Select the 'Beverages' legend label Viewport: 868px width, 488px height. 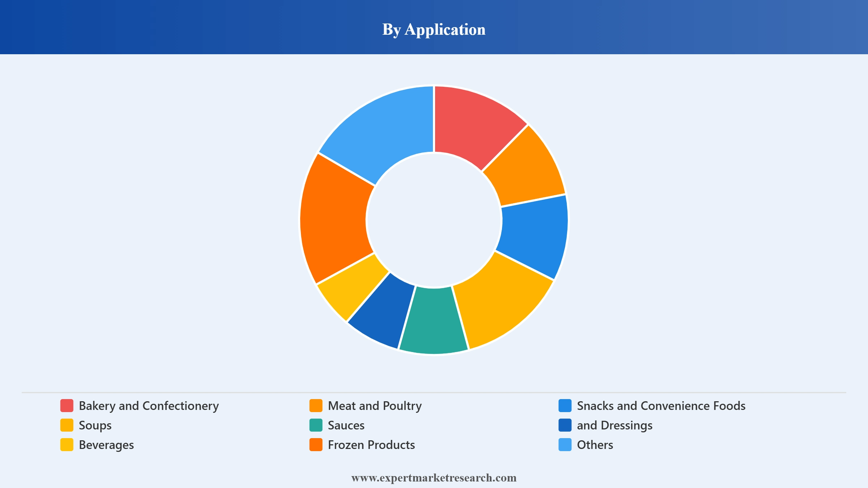106,445
